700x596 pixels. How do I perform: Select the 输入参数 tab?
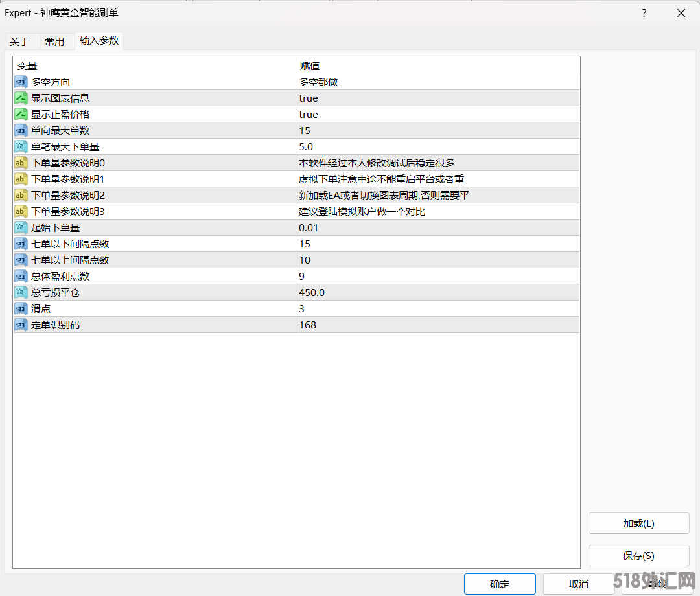pyautogui.click(x=99, y=41)
